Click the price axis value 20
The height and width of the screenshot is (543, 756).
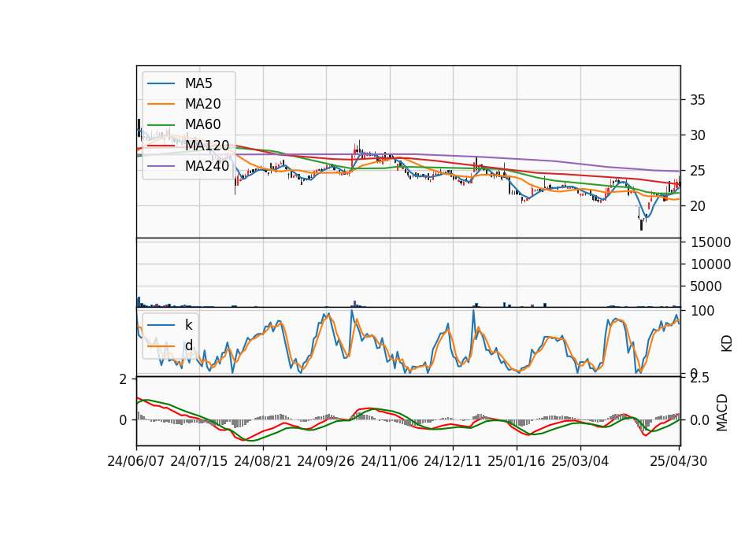coord(698,206)
